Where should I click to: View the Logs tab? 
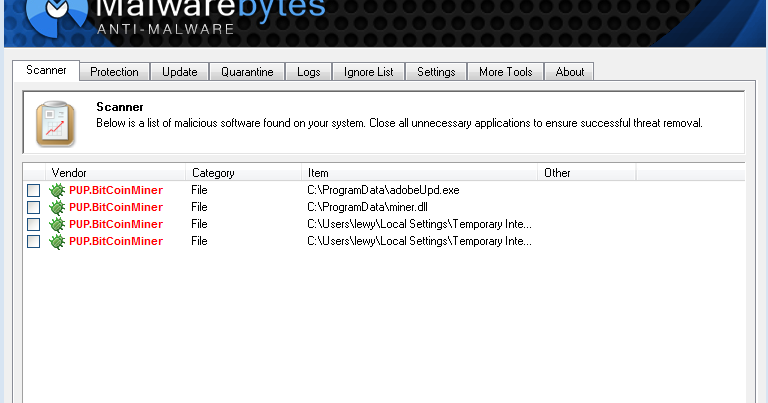309,72
